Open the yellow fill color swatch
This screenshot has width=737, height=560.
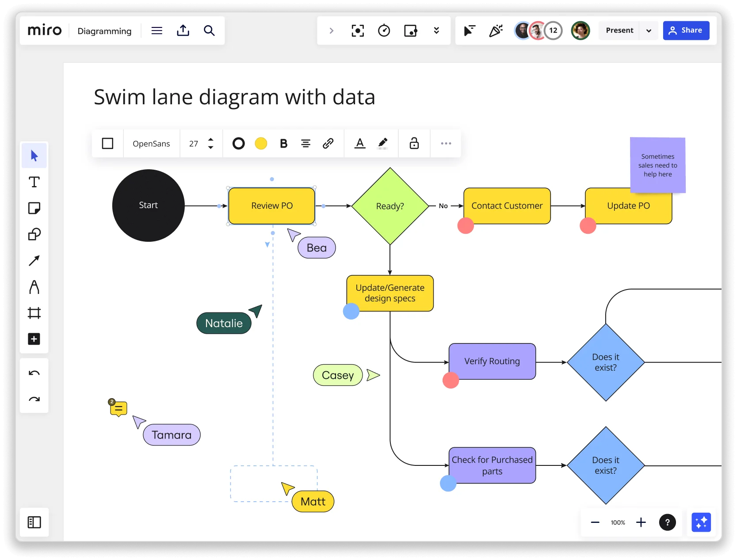(261, 143)
